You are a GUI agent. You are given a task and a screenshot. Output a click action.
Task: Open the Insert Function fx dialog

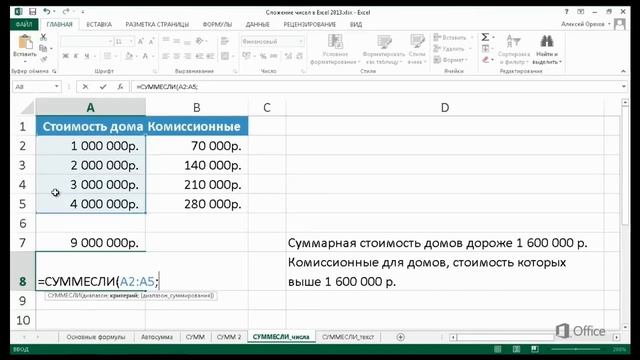pos(120,87)
